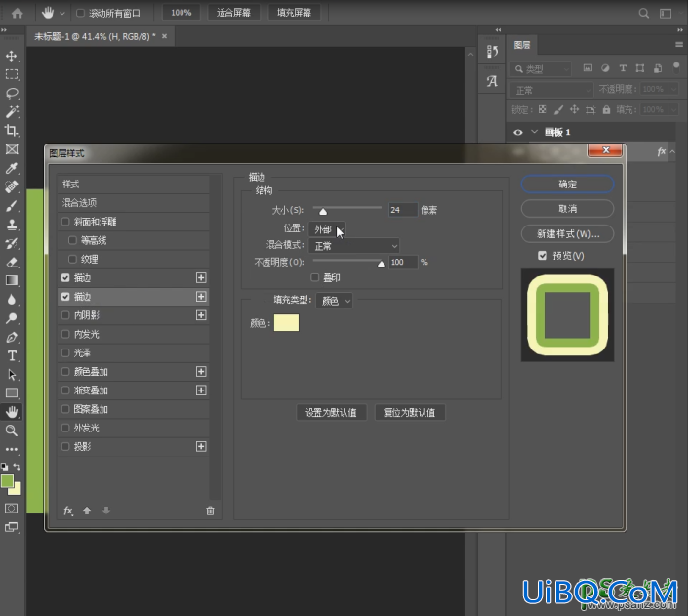The image size is (688, 616).
Task: Click the stroke size value field
Action: 403,210
